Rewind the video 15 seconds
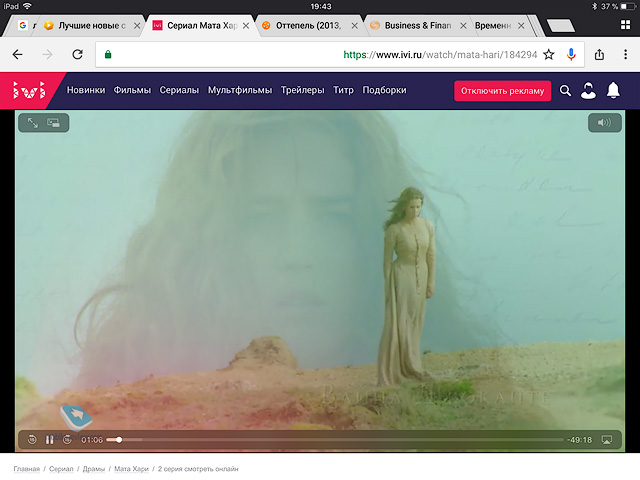Screen dimensions: 640x480 point(32,440)
